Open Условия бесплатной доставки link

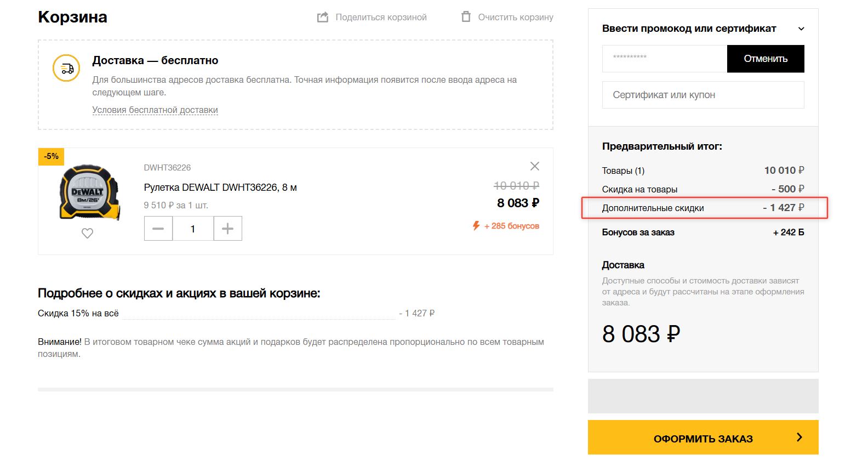click(x=155, y=110)
